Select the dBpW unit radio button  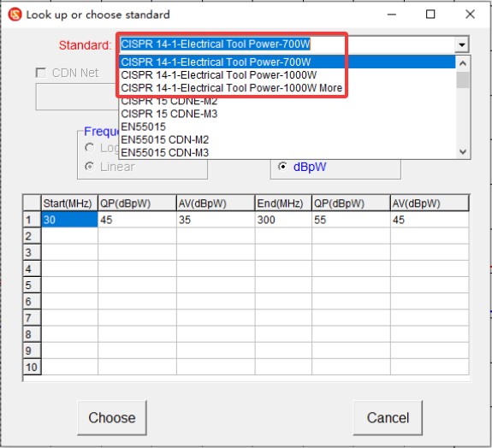(x=282, y=167)
